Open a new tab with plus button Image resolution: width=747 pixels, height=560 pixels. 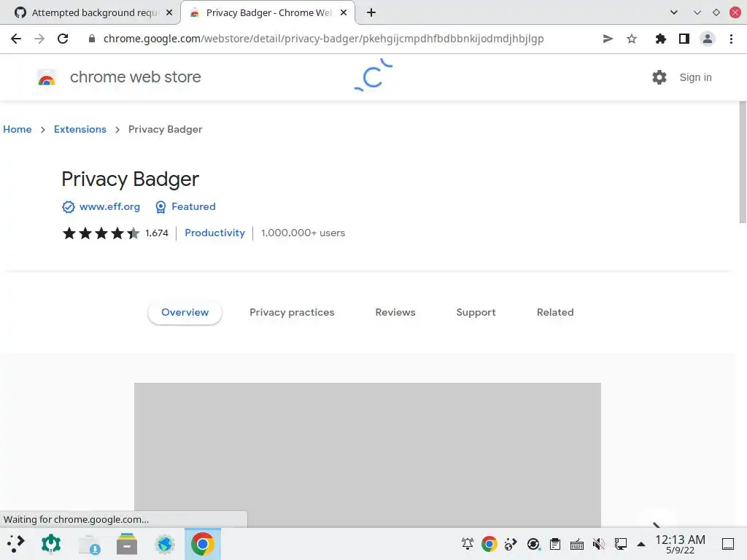tap(371, 13)
